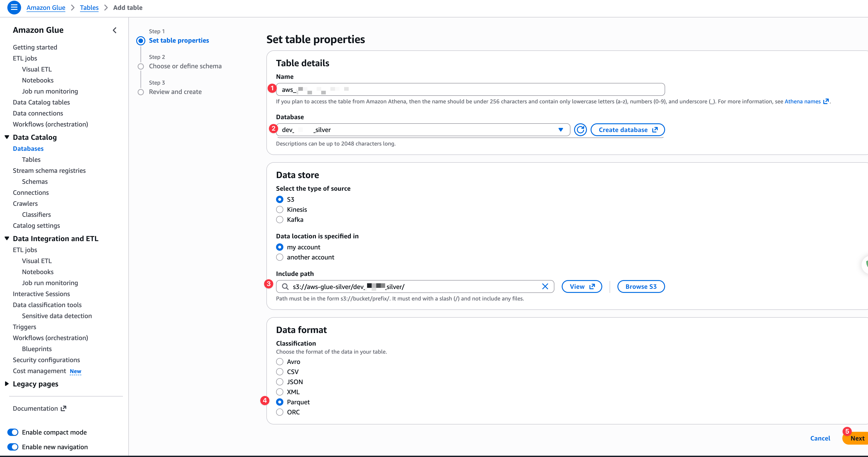
Task: Click the Browse S3 button
Action: click(x=641, y=286)
